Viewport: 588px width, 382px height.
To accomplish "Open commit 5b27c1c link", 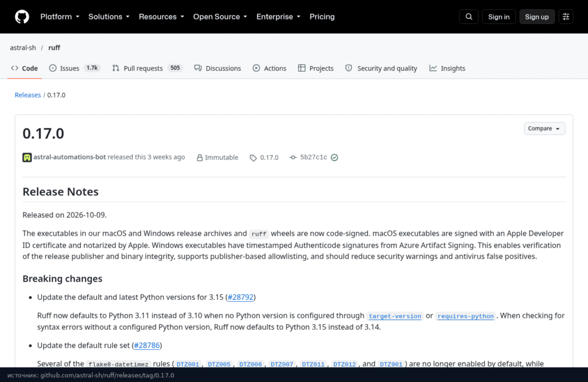I will [314, 157].
